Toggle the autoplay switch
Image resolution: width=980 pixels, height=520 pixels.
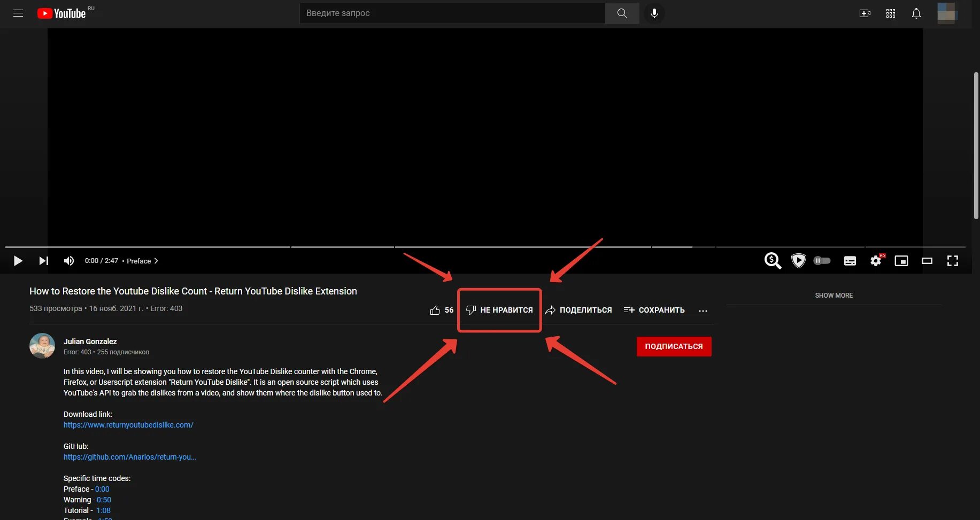tap(822, 261)
